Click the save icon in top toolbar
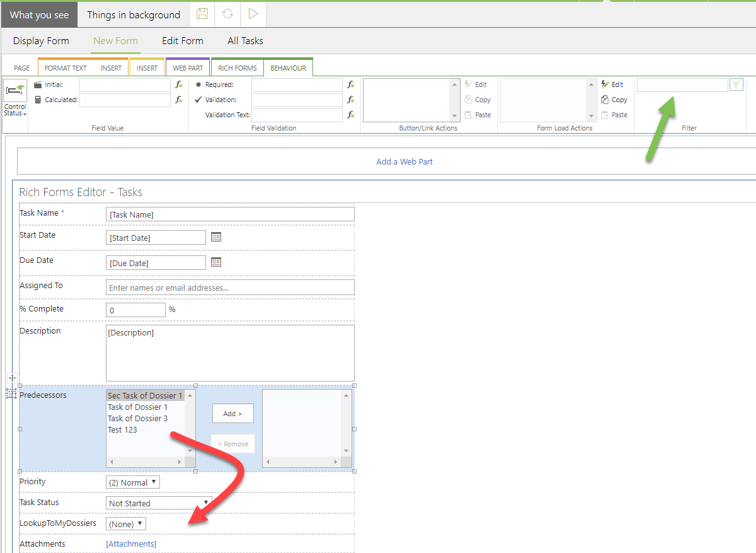Viewport: 756px width, 553px height. coord(202,14)
